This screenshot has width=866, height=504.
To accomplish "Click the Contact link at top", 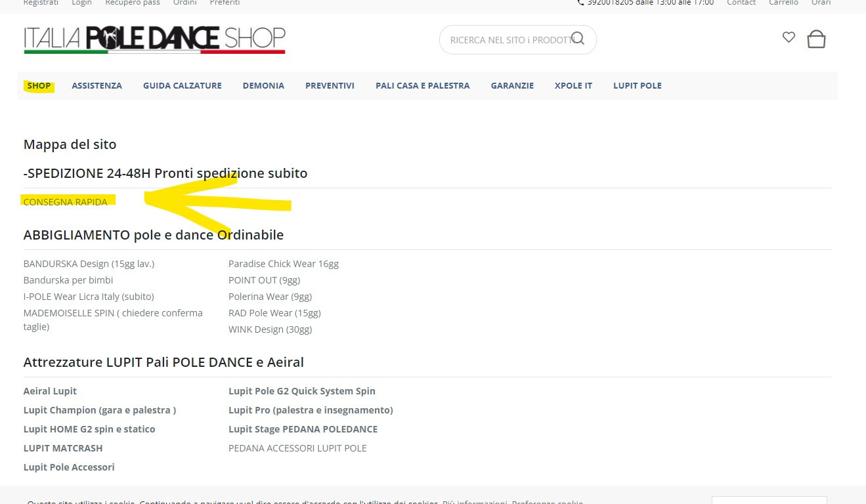I will pyautogui.click(x=741, y=3).
